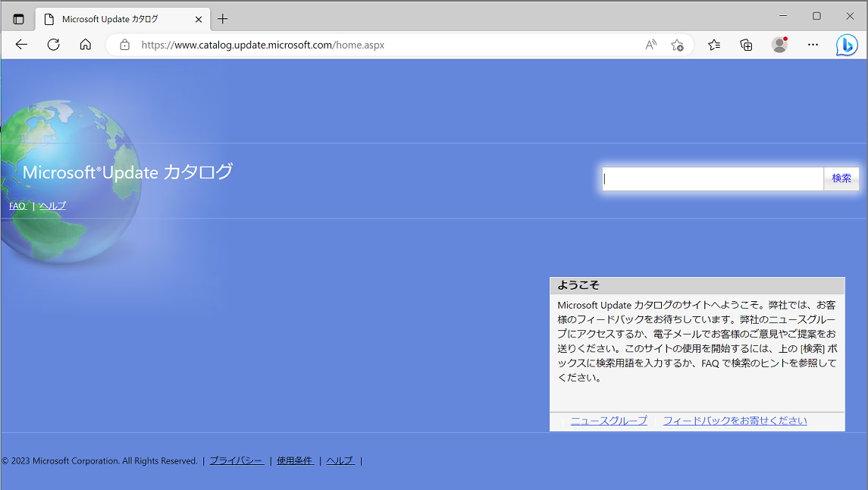Viewport: 868px width, 490px height.
Task: Open the tab actions menu icon
Action: pyautogui.click(x=18, y=20)
